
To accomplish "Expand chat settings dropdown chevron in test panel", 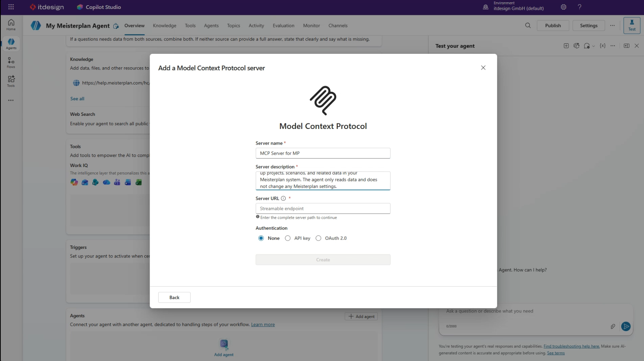I will pyautogui.click(x=594, y=46).
